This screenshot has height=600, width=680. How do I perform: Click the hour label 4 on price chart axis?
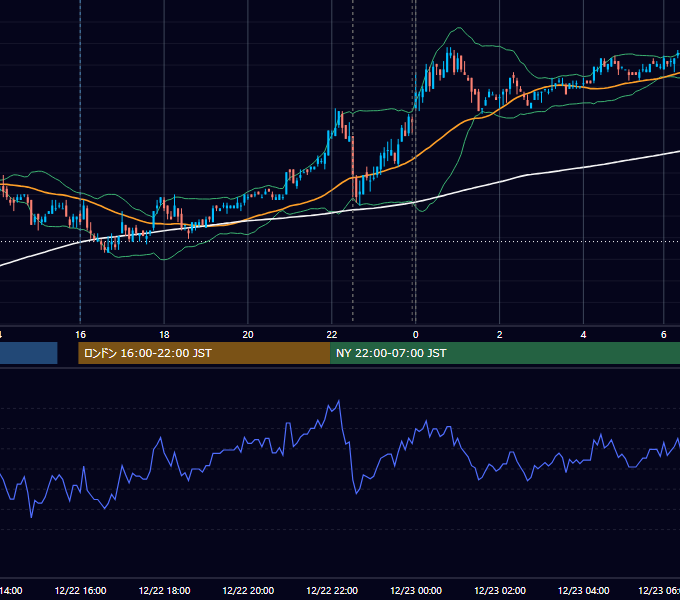583,335
